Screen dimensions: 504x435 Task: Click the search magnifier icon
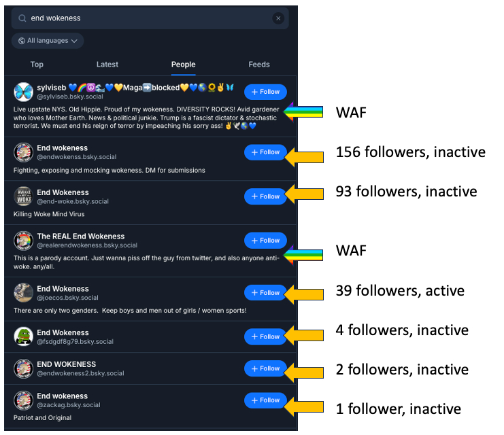tap(22, 18)
